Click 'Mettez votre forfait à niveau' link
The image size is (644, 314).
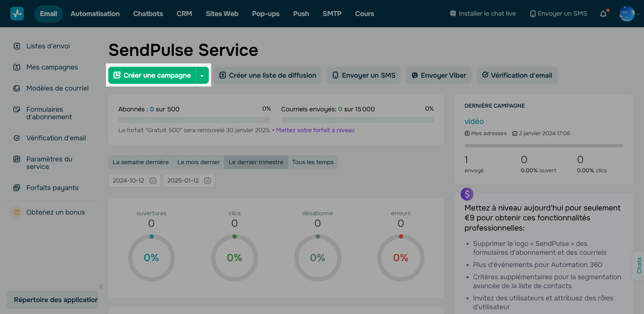tap(315, 130)
